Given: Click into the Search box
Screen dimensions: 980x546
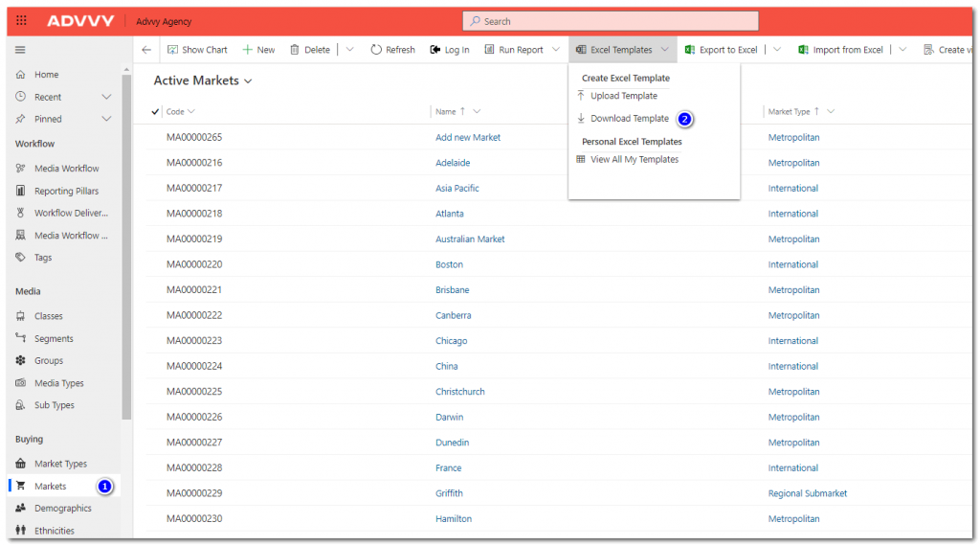Looking at the screenshot, I should (612, 21).
